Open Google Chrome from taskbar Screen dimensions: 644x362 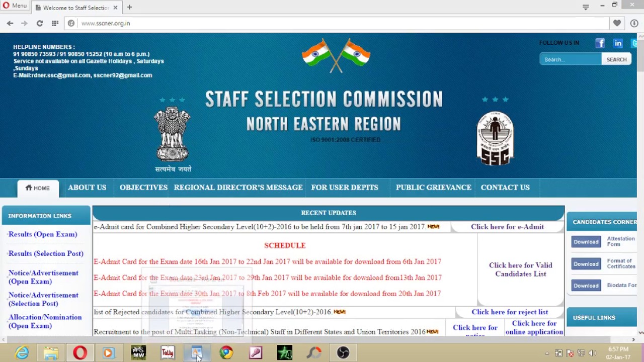226,353
